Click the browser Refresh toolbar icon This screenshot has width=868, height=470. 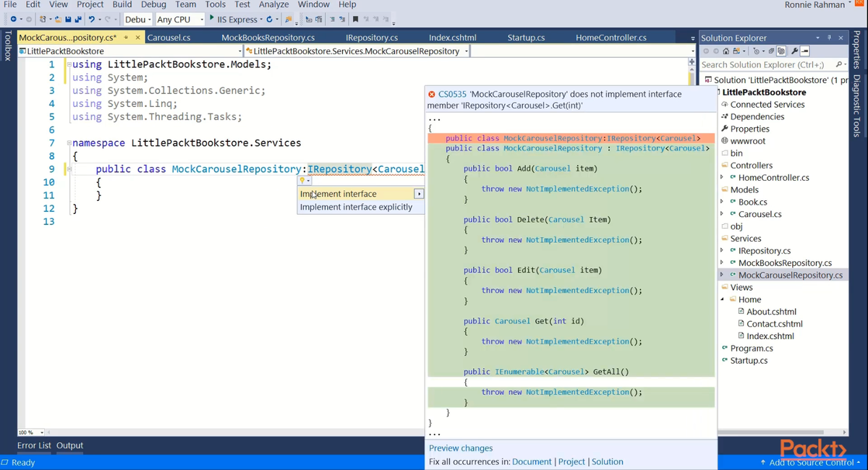tap(269, 19)
